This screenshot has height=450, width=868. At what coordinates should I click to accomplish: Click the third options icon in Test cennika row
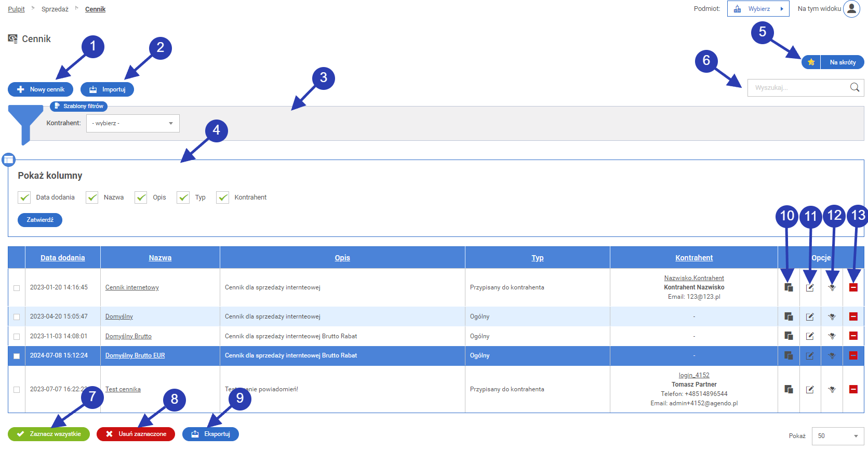pyautogui.click(x=832, y=389)
